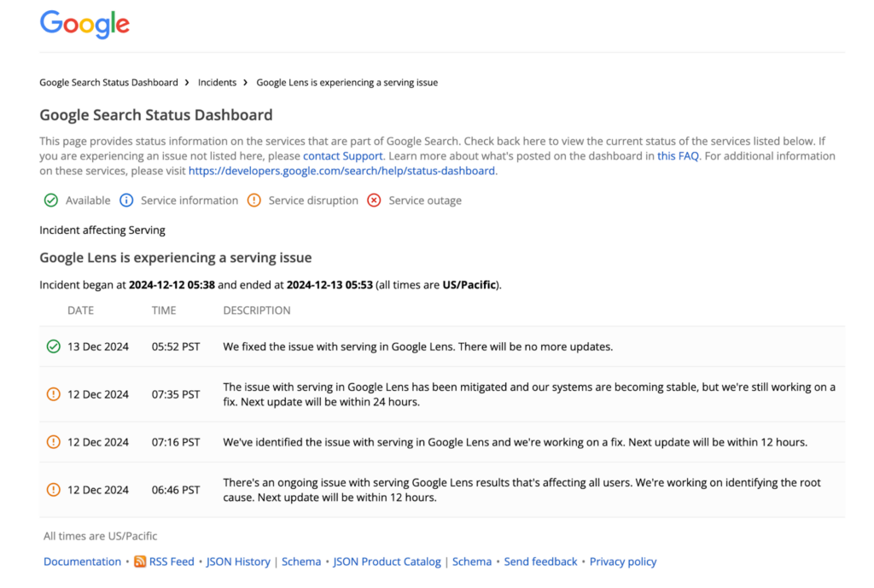The height and width of the screenshot is (588, 874).
Task: Open Google Search Status Dashboard breadcrumb link
Action: [108, 82]
